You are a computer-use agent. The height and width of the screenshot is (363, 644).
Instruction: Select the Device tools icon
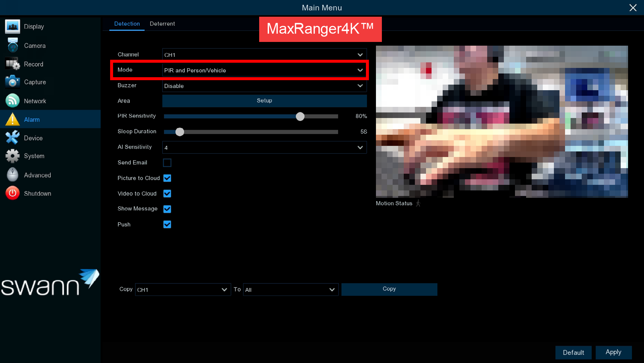[x=12, y=138]
